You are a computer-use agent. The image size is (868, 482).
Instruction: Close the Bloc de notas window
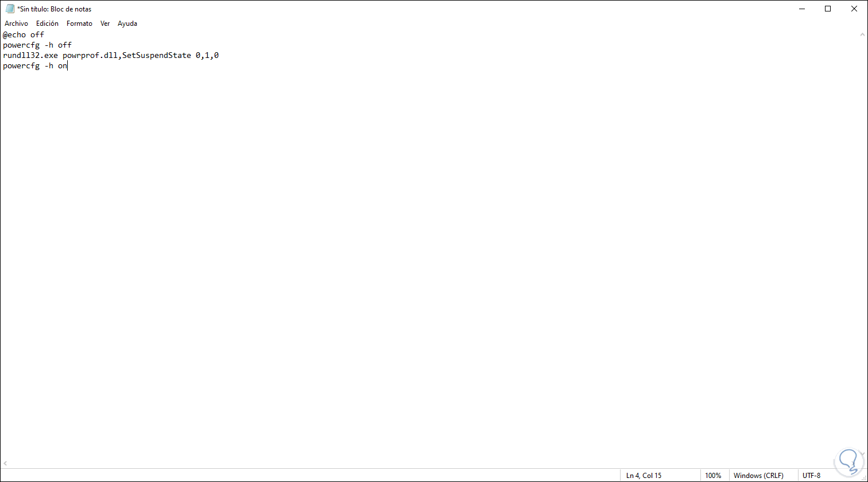coord(854,9)
